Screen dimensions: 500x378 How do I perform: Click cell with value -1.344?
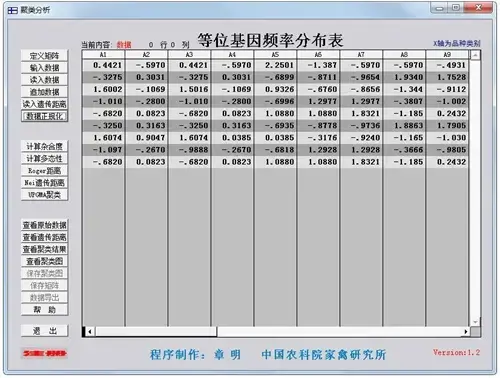click(x=404, y=89)
